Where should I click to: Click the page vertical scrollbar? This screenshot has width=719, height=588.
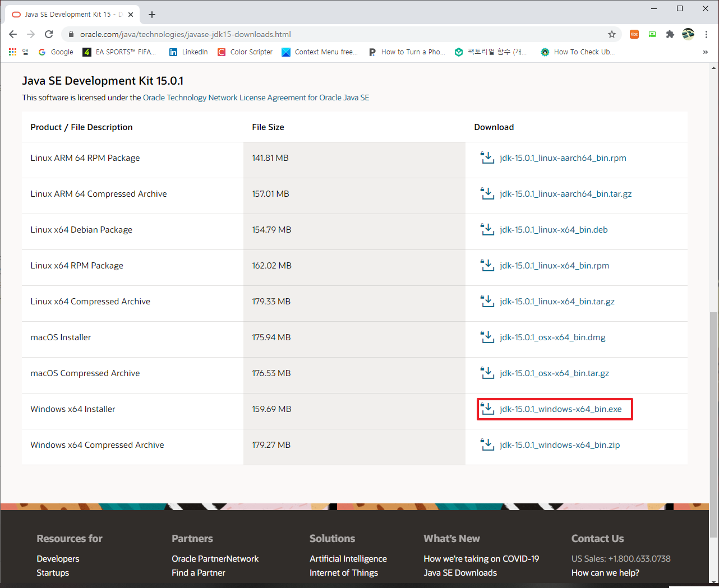(x=713, y=424)
